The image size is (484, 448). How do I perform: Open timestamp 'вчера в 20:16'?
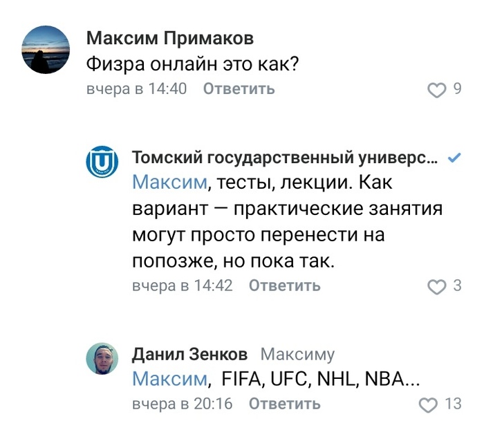pyautogui.click(x=182, y=404)
